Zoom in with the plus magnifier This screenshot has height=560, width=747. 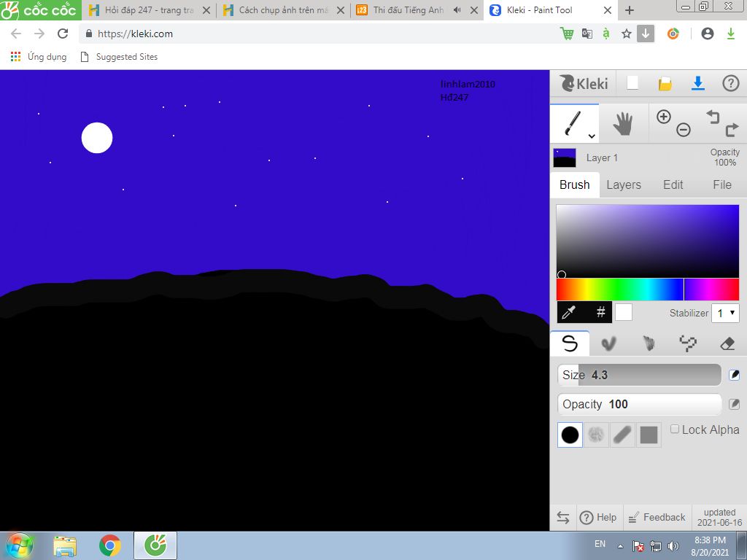point(664,117)
